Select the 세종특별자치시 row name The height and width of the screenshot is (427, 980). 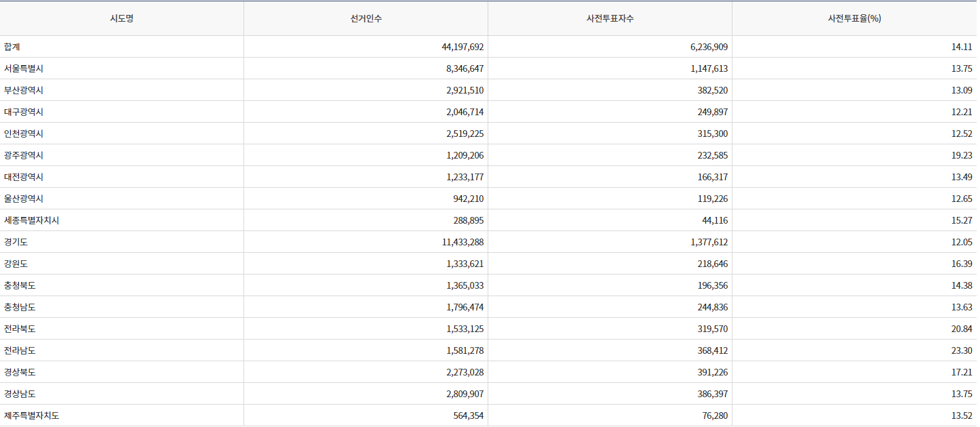tap(31, 220)
